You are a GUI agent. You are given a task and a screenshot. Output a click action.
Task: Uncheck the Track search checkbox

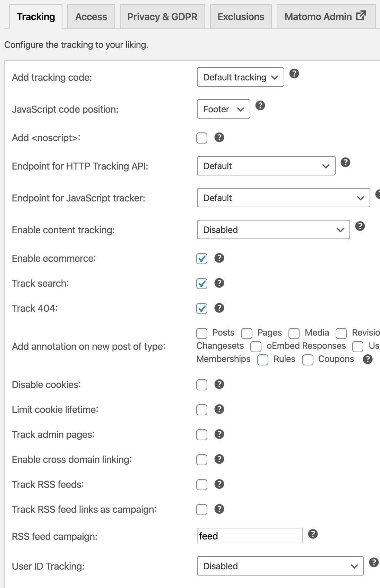(x=202, y=284)
